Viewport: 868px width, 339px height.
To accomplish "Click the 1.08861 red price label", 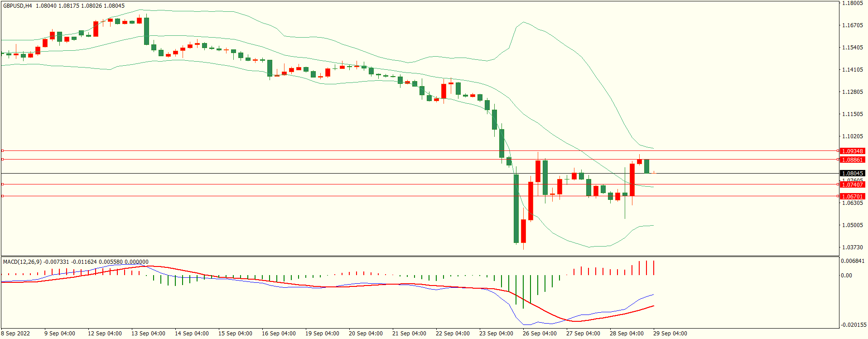I will [x=852, y=160].
